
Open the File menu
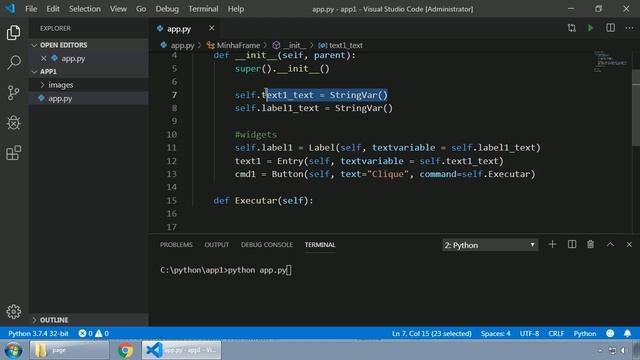pos(31,9)
